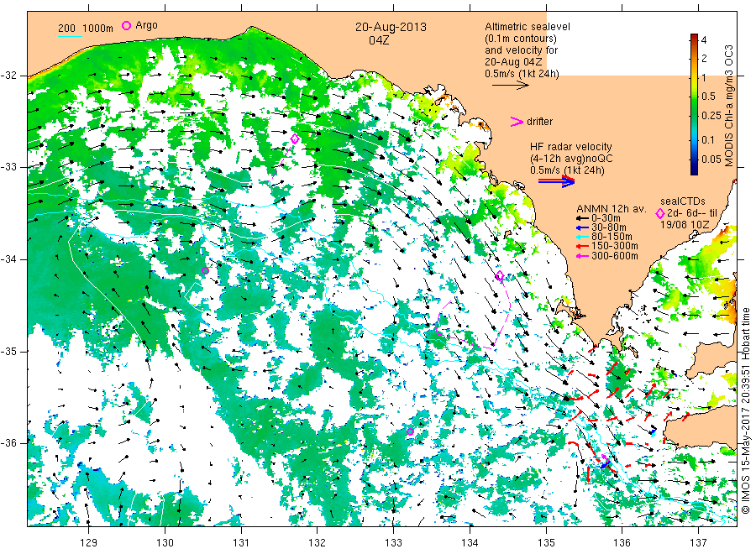Click the sealCTDs diamond legend symbol

660,213
